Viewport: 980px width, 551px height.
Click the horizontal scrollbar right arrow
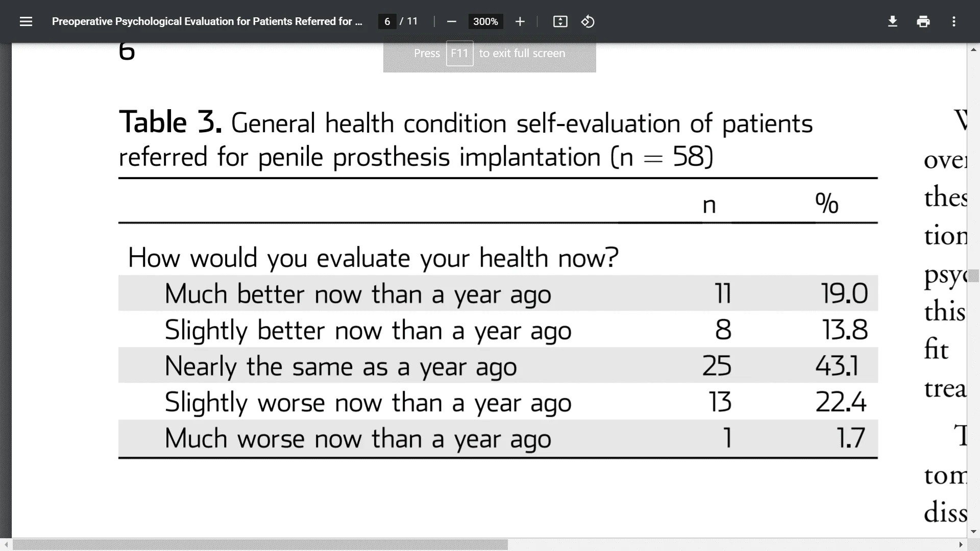coord(961,545)
